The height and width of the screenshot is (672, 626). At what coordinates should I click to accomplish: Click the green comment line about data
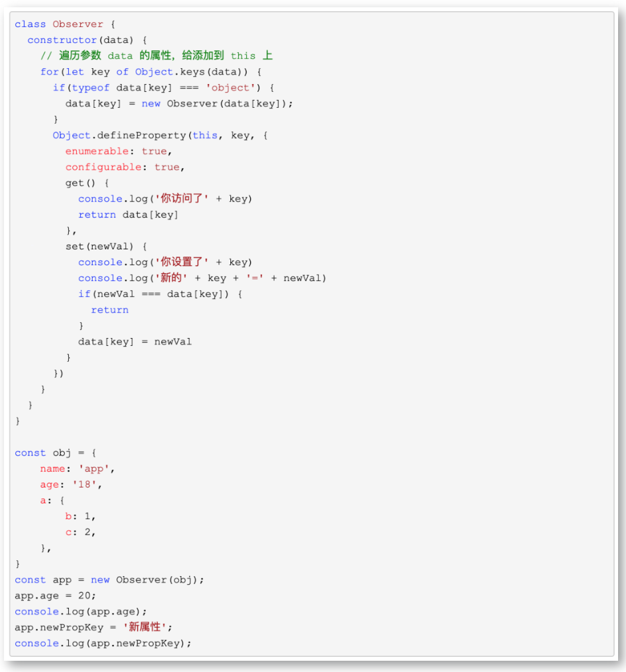156,56
